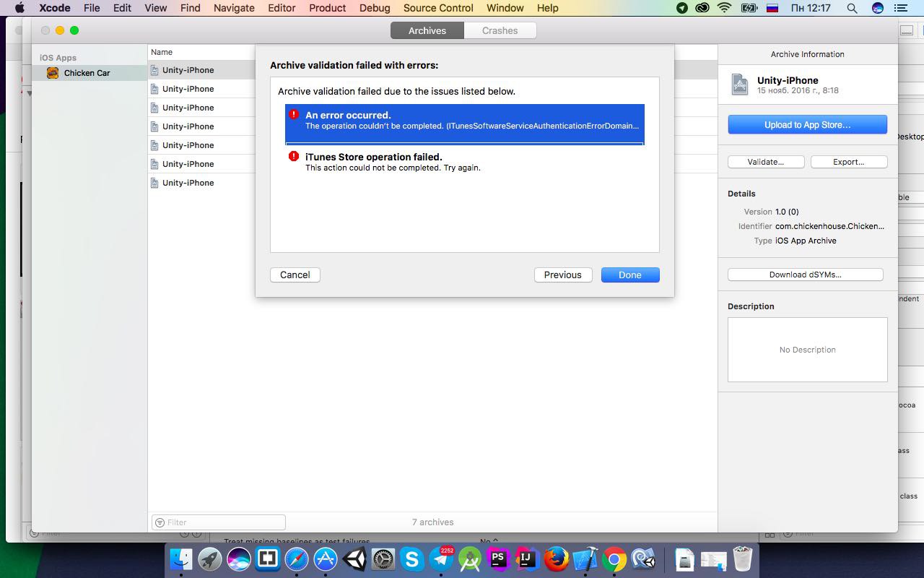This screenshot has height=578, width=924.
Task: Switch to Unity in the dock
Action: click(x=354, y=559)
